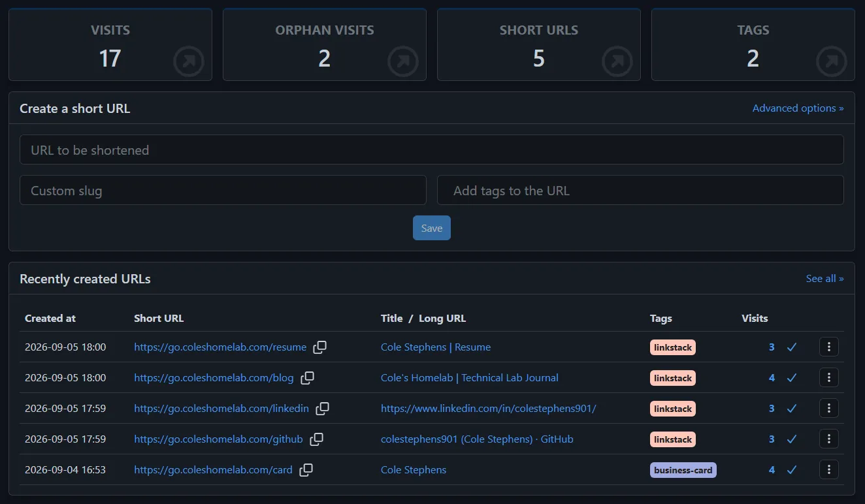
Task: Click the checkmark icon in card row
Action: pyautogui.click(x=792, y=470)
